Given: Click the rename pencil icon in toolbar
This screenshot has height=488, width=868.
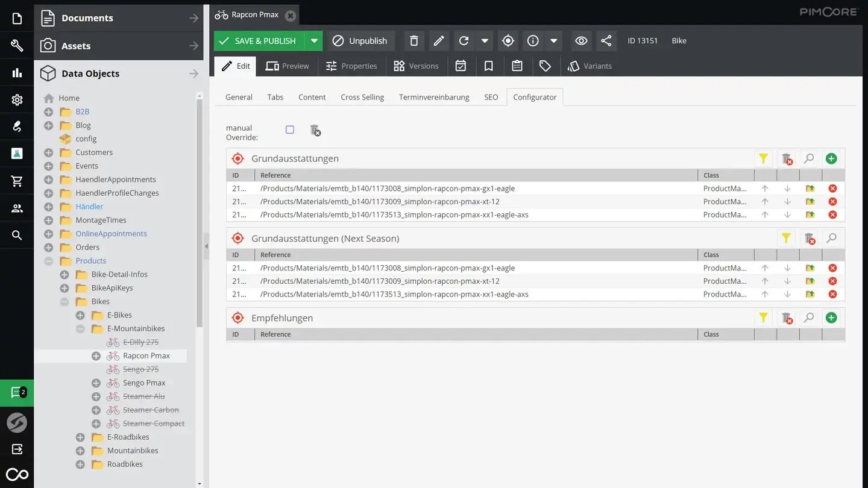Looking at the screenshot, I should coord(439,41).
